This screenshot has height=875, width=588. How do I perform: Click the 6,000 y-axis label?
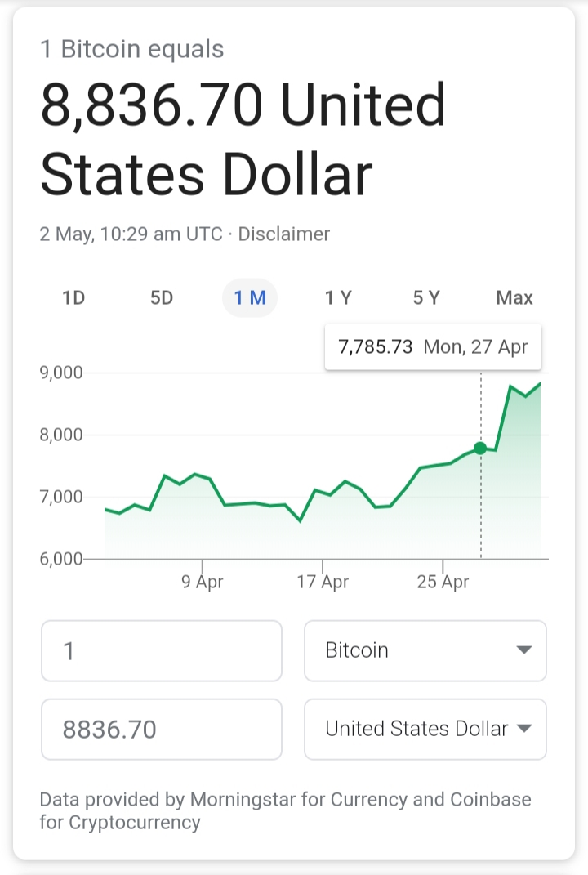62,559
